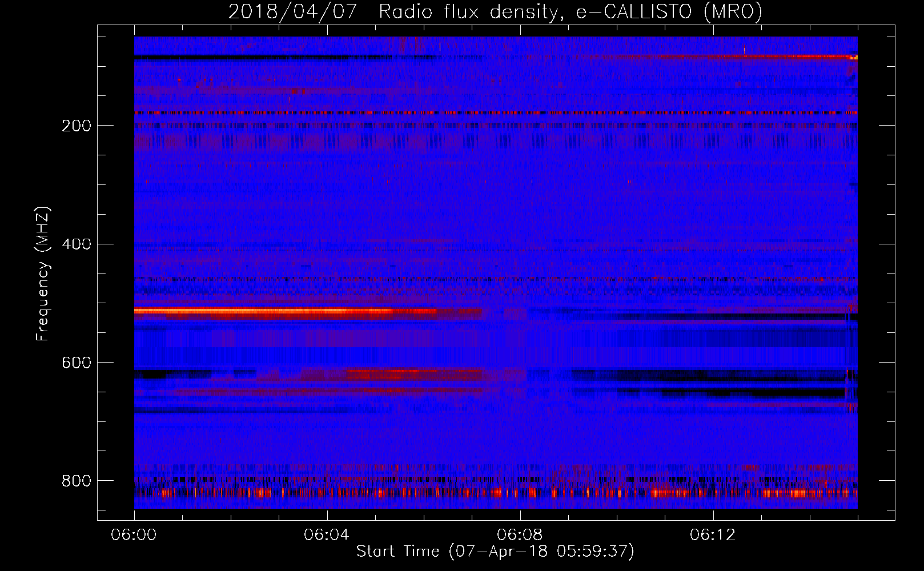Click the 06:04 time tick label

pyautogui.click(x=327, y=535)
